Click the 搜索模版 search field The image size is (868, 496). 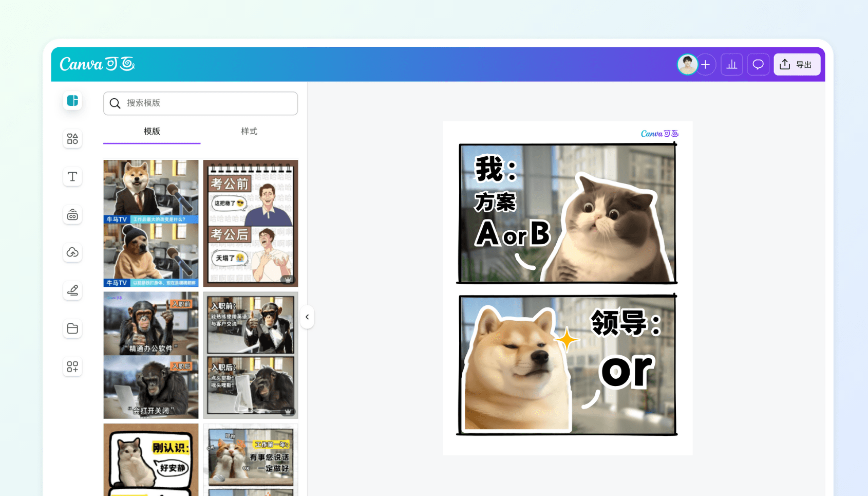pos(200,103)
